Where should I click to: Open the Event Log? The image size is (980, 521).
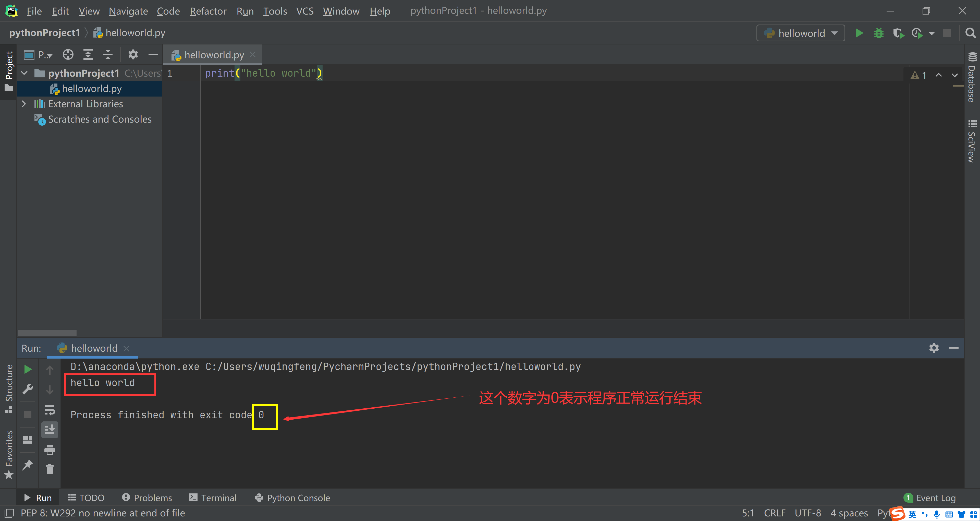[x=929, y=498]
